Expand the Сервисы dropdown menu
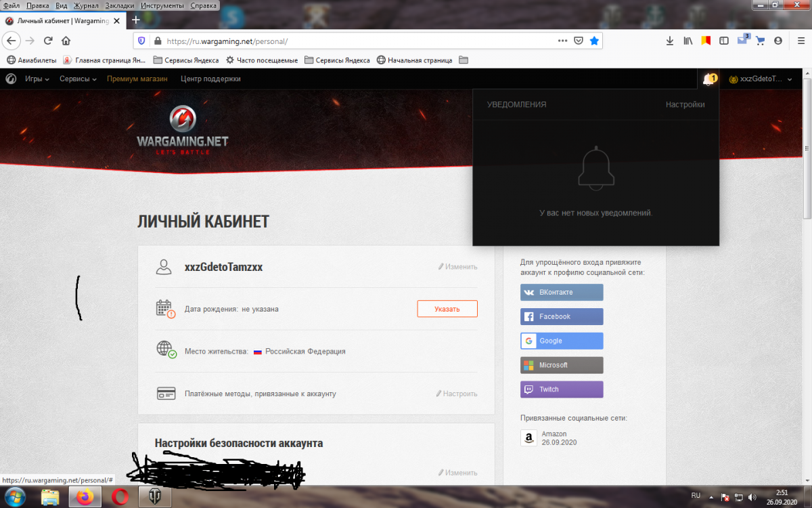Viewport: 812px width, 508px height. click(78, 79)
